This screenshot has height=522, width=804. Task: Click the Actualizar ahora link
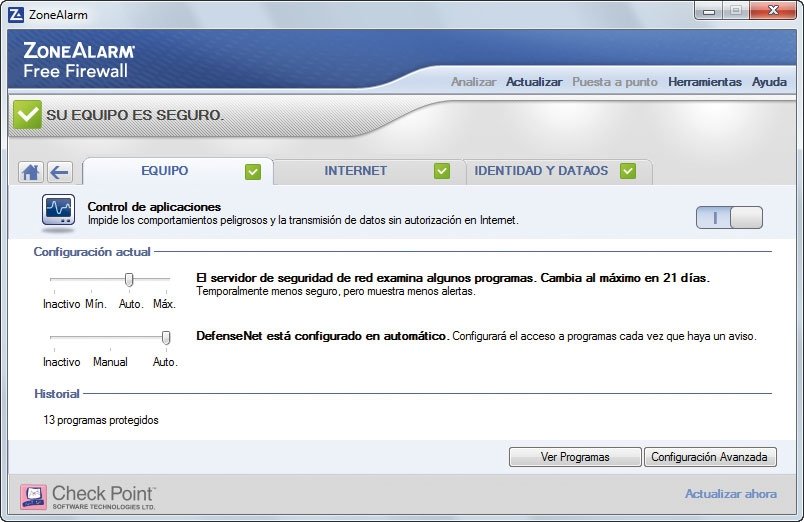[731, 494]
